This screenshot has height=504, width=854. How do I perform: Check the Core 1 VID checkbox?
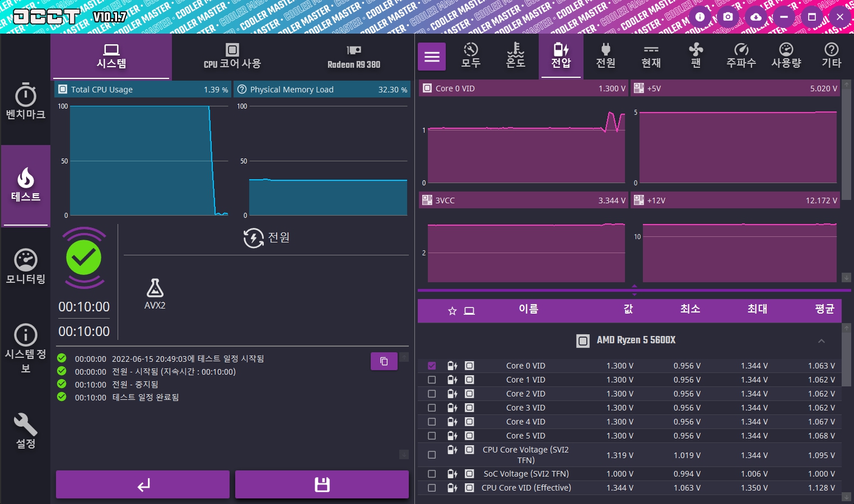pos(432,380)
